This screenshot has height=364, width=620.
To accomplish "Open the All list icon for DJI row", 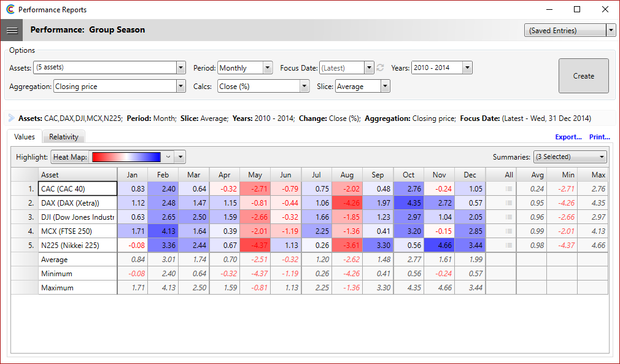I will point(508,217).
